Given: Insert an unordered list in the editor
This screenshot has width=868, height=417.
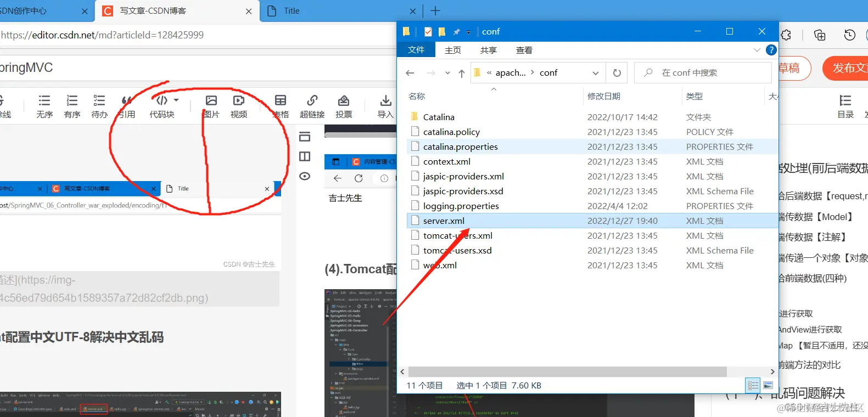Looking at the screenshot, I should tap(44, 106).
